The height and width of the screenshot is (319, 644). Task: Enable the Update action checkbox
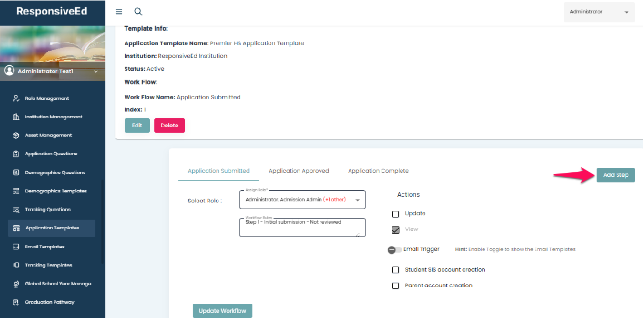(396, 214)
